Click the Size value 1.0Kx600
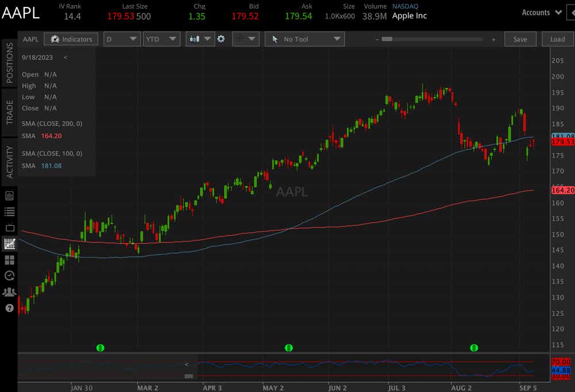This screenshot has height=392, width=575. (x=340, y=16)
